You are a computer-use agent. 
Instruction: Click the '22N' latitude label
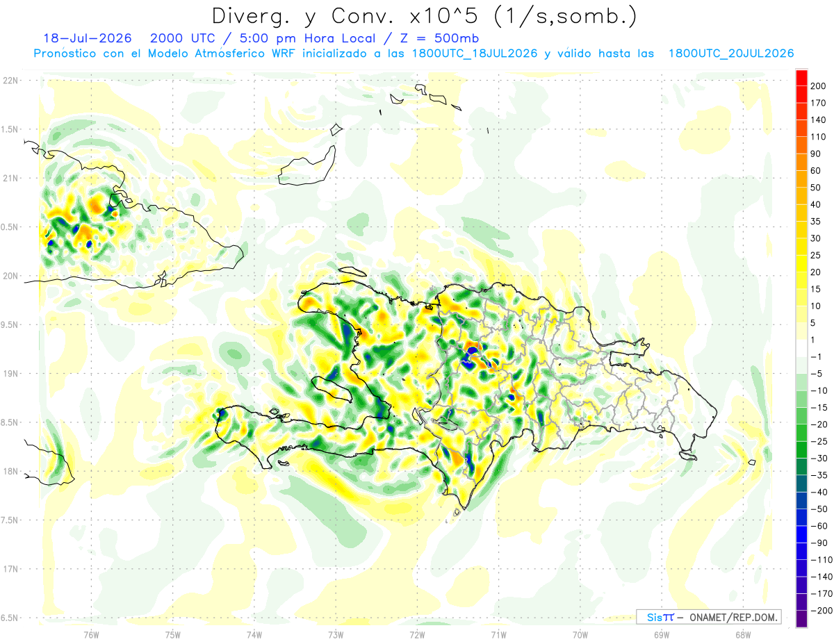(11, 81)
